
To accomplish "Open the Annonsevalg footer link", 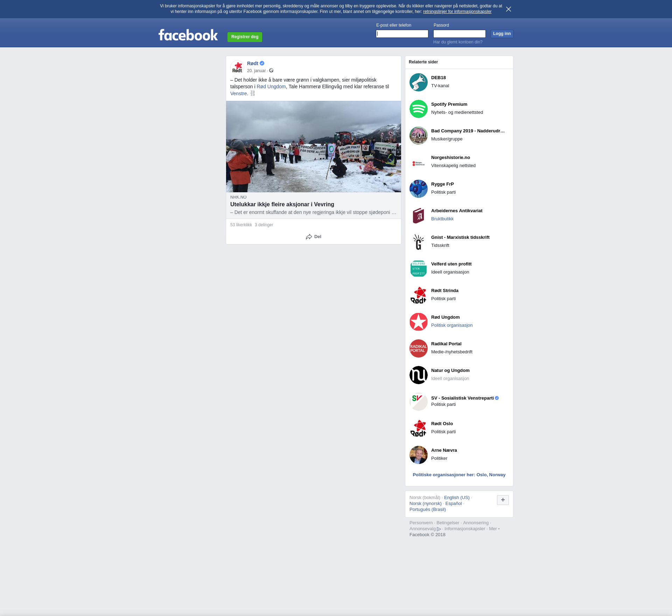I will pos(425,529).
